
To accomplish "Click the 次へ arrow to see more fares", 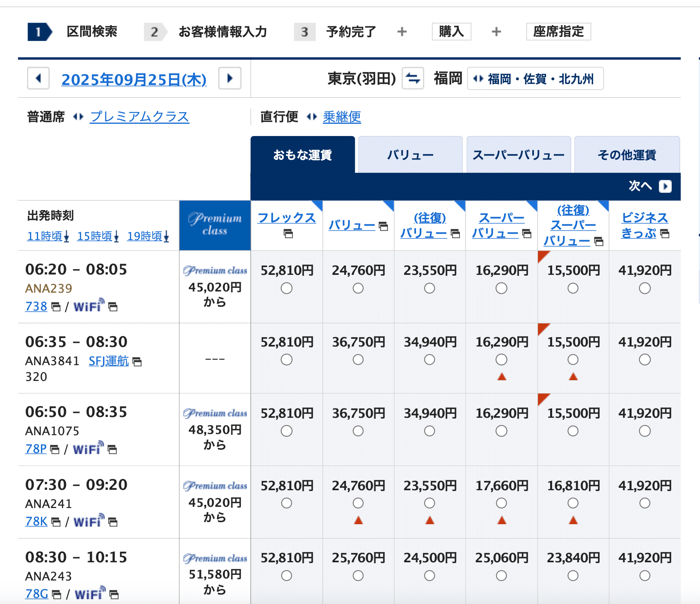I will [665, 186].
